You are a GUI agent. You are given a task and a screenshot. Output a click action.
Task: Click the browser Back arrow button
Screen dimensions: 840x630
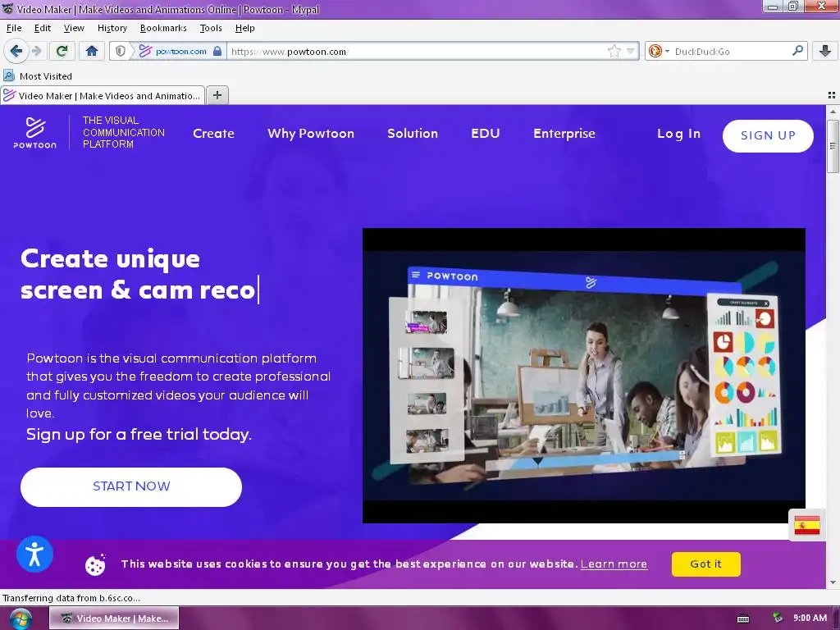(16, 51)
